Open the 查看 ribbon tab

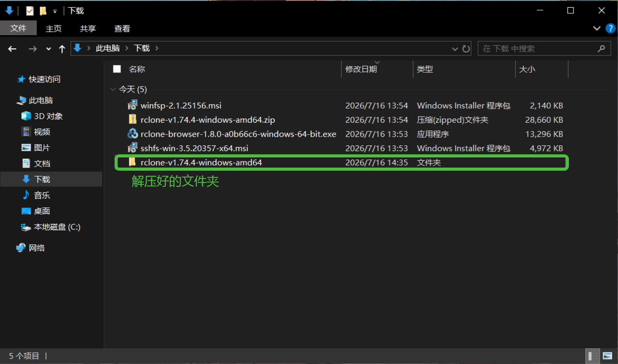pos(122,28)
